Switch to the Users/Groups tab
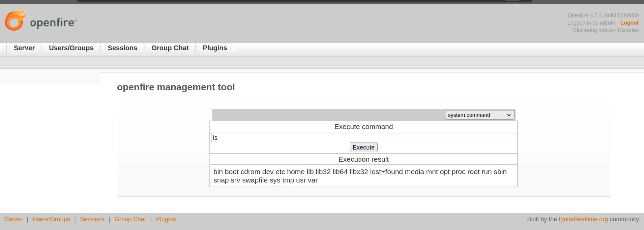644x230 pixels. pos(71,48)
